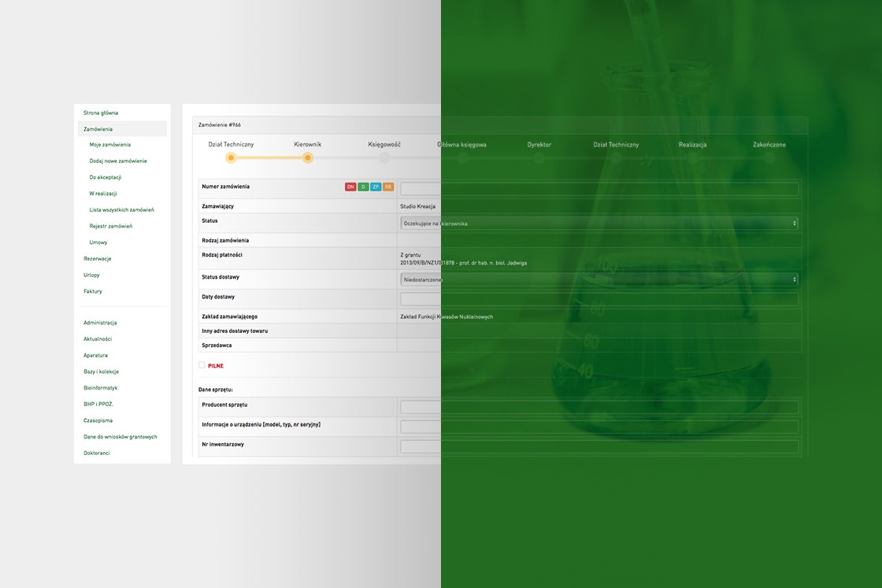Select Dodaj nowe zamówienie link
882x588 pixels.
click(118, 161)
